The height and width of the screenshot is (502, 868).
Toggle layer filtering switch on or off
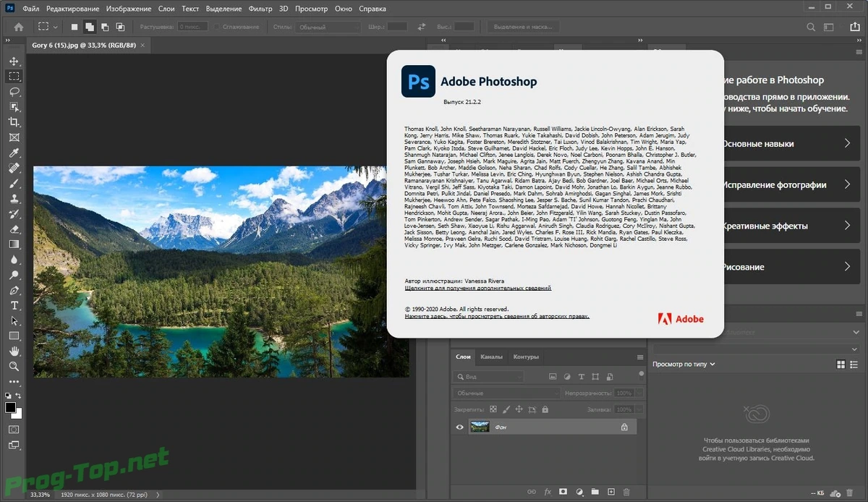[641, 374]
